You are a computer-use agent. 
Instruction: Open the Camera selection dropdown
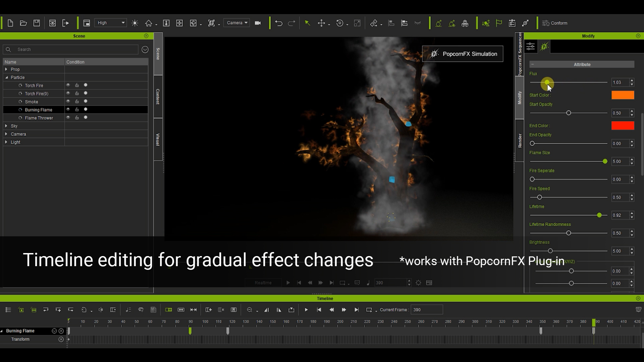[237, 23]
